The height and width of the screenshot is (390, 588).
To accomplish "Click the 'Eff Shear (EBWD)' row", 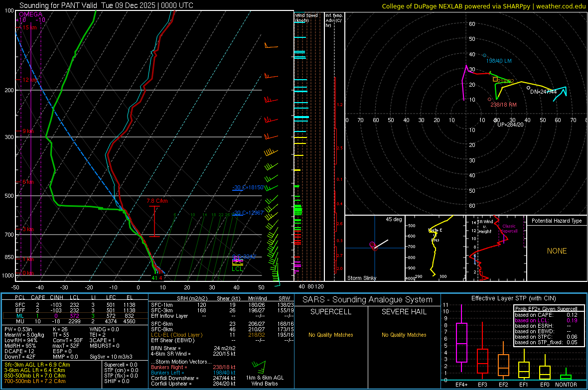I will pos(222,341).
